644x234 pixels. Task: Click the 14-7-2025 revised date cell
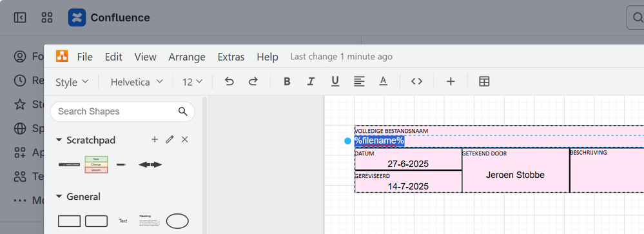(x=408, y=186)
